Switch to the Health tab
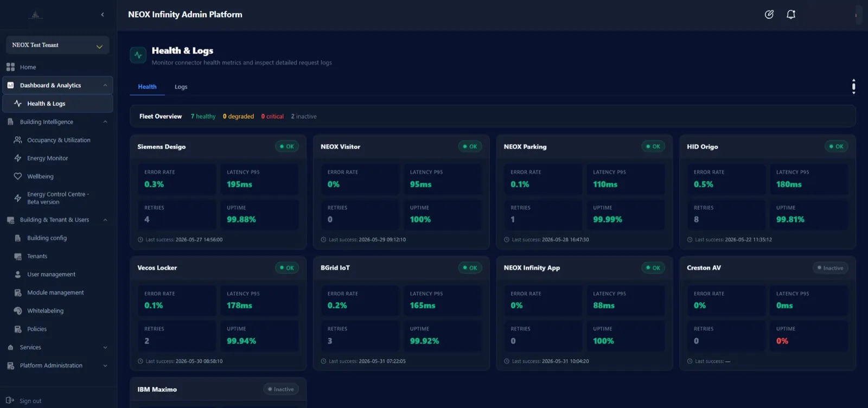Viewport: 868px width, 408px height. (x=147, y=87)
